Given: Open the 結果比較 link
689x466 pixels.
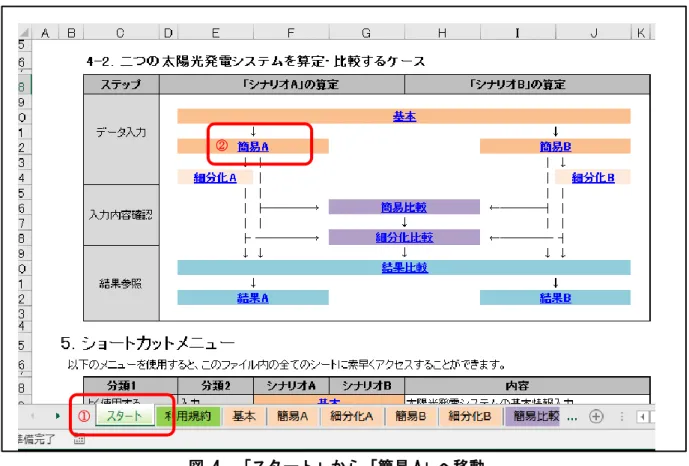Looking at the screenshot, I should (x=404, y=267).
